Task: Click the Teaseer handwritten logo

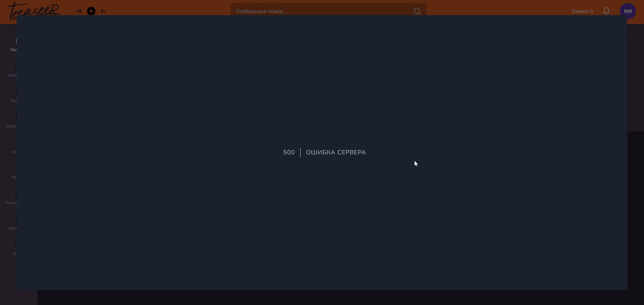Action: pos(34,11)
